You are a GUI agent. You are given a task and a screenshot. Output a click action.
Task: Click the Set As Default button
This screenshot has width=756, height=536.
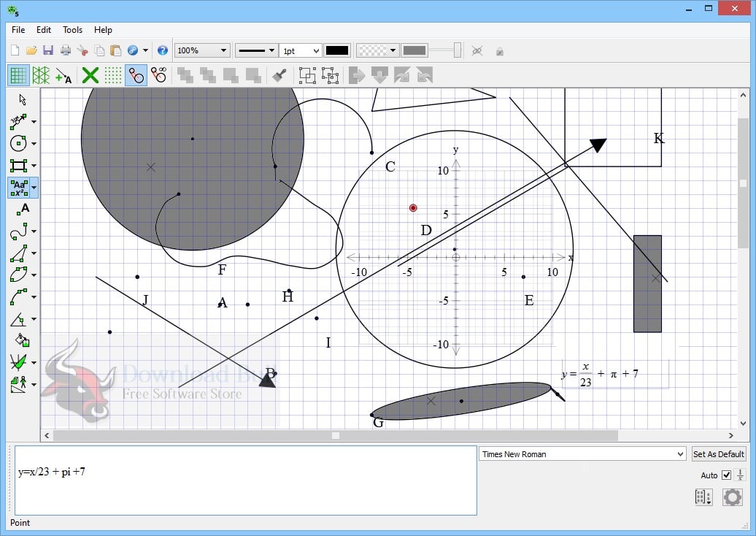719,454
